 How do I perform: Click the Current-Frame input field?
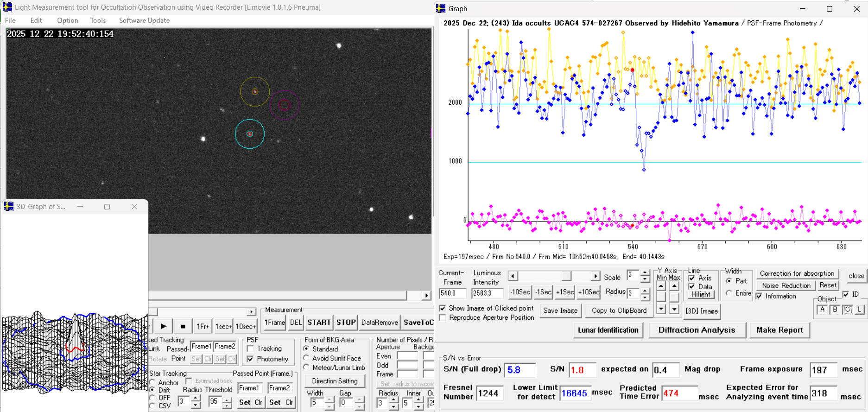[x=452, y=293]
